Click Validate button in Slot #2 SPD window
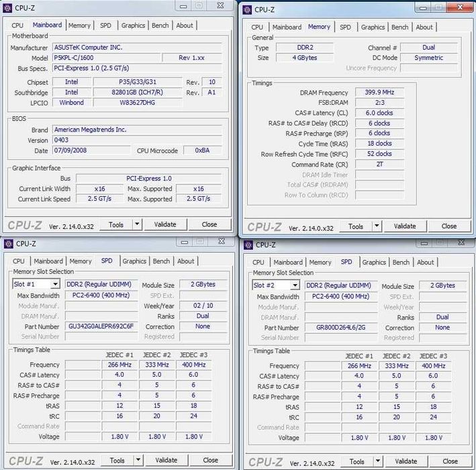476x470 pixels. 406,461
